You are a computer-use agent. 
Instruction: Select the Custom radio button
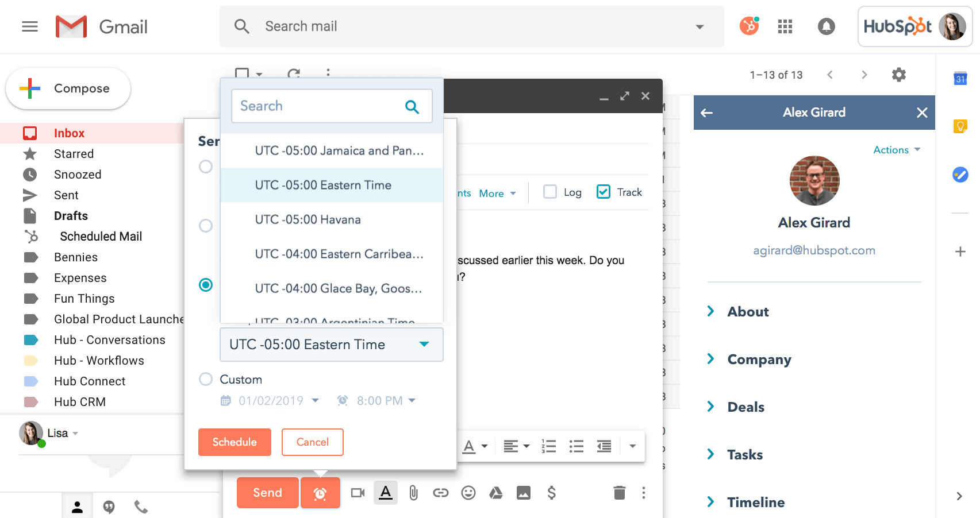coord(206,379)
